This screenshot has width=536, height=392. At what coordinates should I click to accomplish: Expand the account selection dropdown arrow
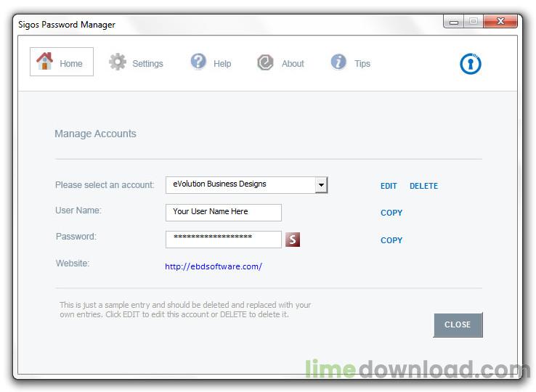(x=321, y=185)
